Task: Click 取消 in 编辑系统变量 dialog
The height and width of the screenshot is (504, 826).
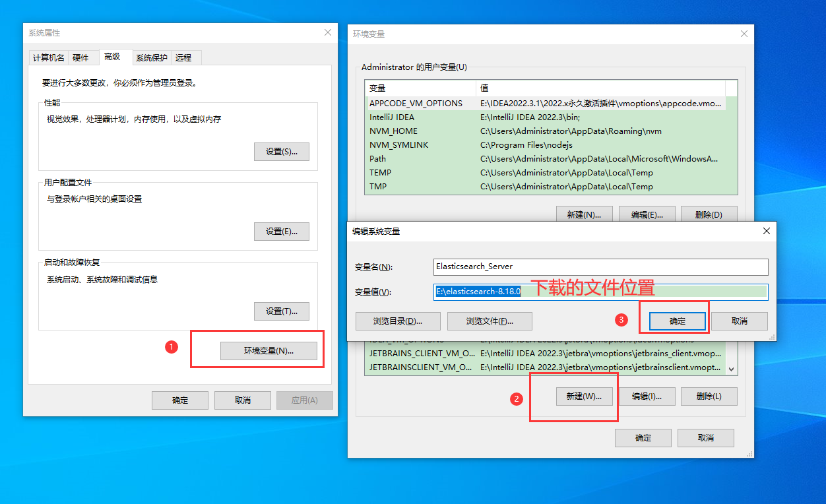Action: 740,321
